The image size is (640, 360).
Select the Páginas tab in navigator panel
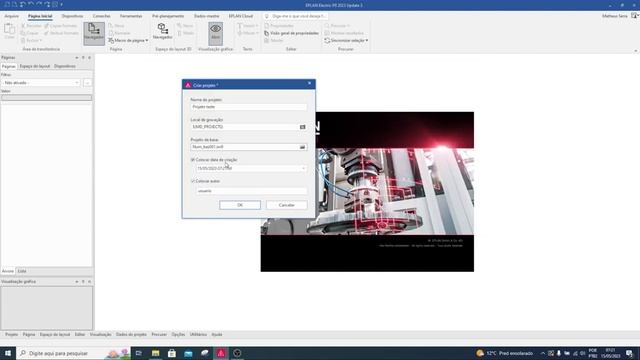[x=8, y=66]
